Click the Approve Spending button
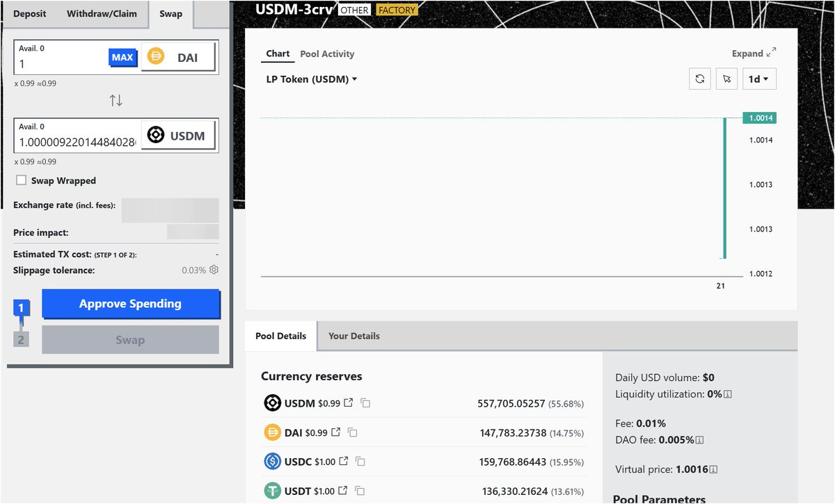The width and height of the screenshot is (835, 504). 130,304
